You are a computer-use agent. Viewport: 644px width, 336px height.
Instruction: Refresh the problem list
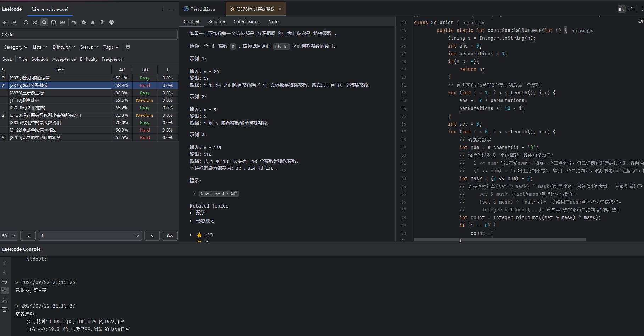(26, 22)
